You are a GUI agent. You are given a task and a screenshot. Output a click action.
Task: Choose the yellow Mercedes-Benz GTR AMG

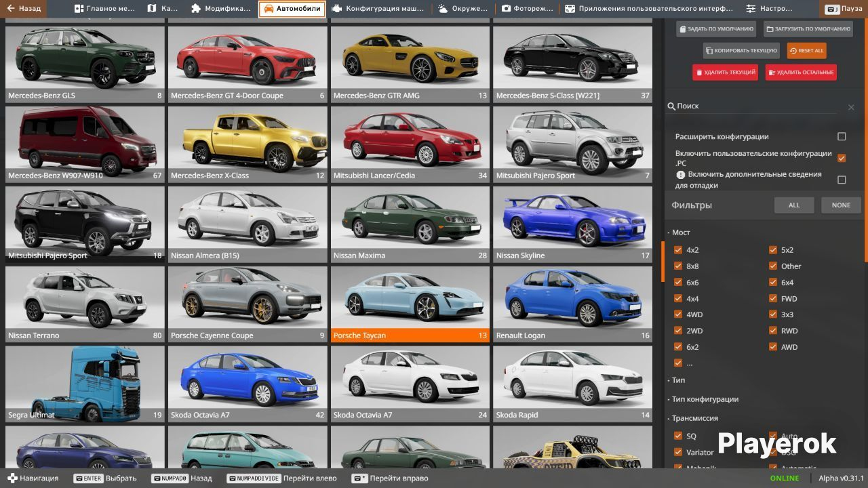(410, 64)
